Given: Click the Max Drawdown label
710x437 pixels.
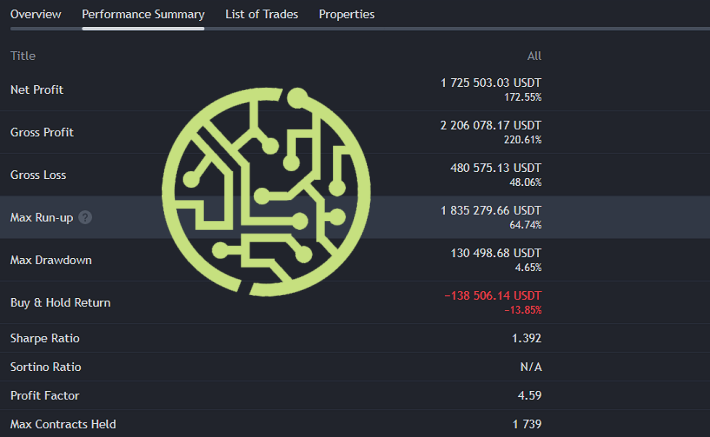Looking at the screenshot, I should (51, 260).
